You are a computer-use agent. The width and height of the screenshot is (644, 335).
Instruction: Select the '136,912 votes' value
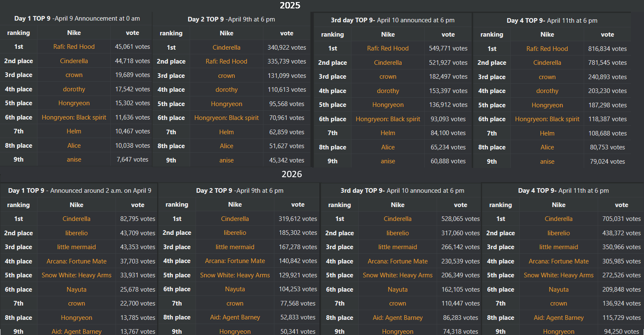pyautogui.click(x=448, y=105)
